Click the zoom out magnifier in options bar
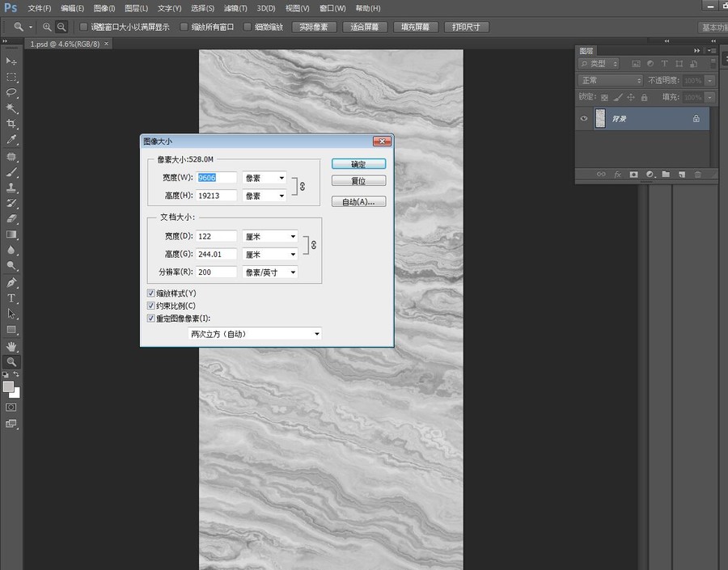Screen dimensions: 728x570 pyautogui.click(x=61, y=27)
